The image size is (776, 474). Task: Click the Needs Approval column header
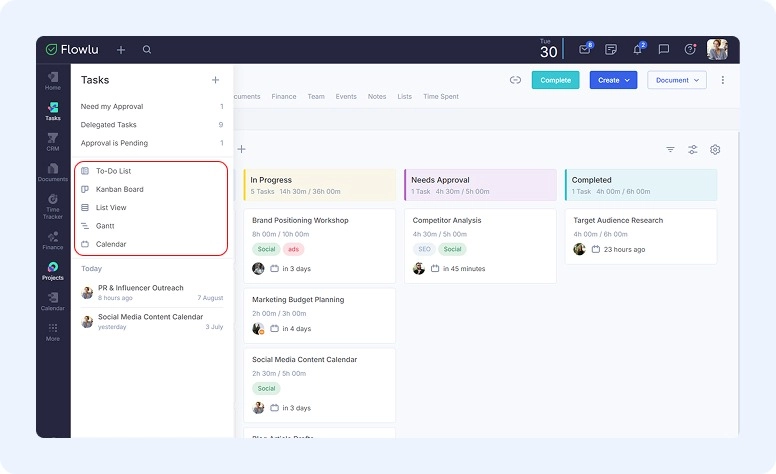point(480,185)
